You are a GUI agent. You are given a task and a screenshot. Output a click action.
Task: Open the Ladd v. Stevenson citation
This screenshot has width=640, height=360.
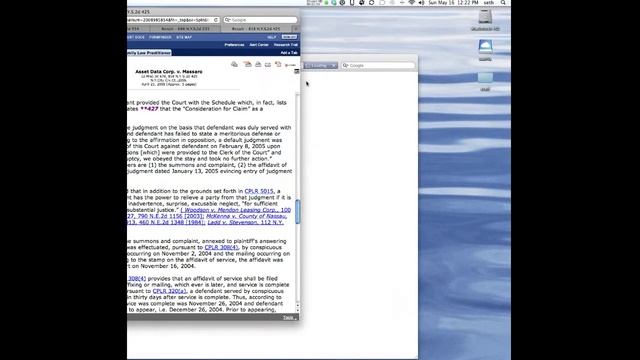click(245, 222)
